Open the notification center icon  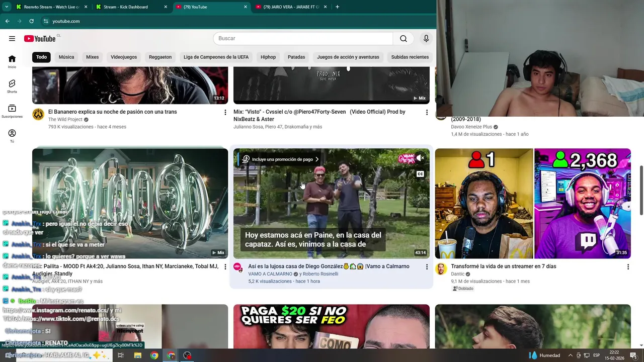633,355
